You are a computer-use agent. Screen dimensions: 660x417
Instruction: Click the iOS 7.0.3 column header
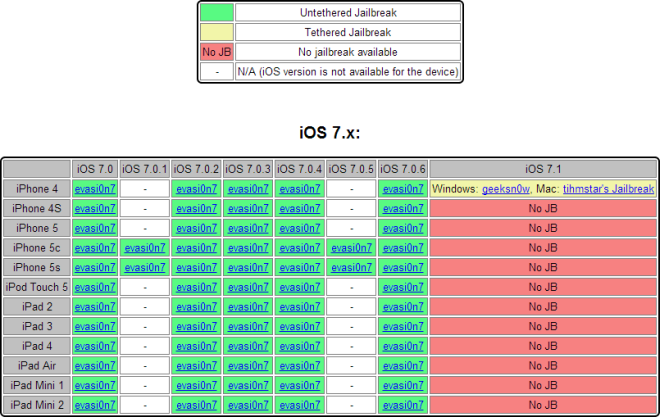point(248,169)
